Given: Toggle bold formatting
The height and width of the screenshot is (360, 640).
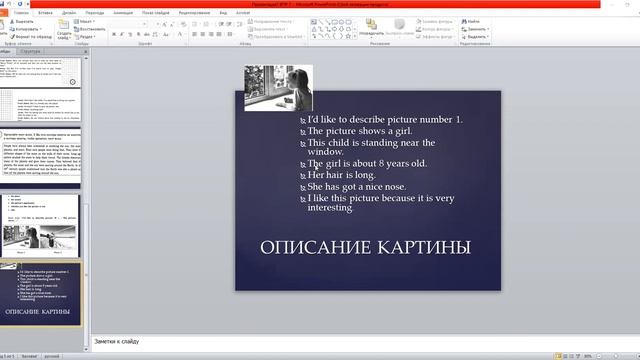Looking at the screenshot, I should [x=114, y=35].
